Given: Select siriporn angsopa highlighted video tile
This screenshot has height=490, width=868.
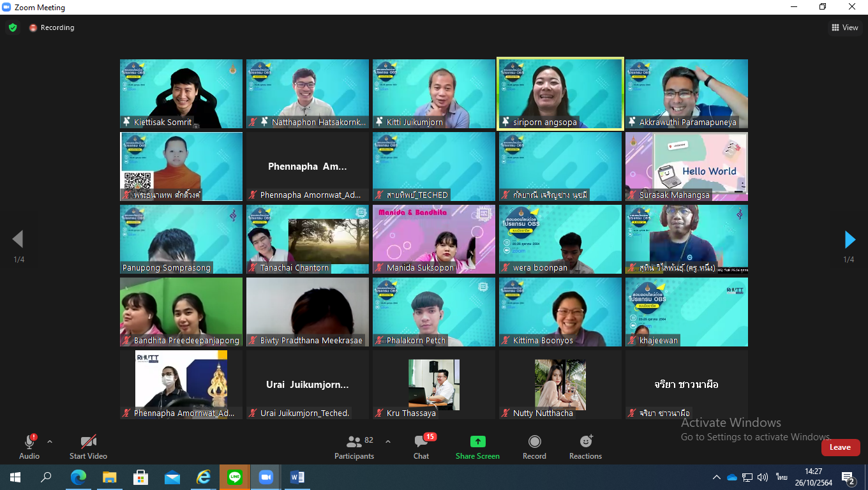Looking at the screenshot, I should pos(560,94).
